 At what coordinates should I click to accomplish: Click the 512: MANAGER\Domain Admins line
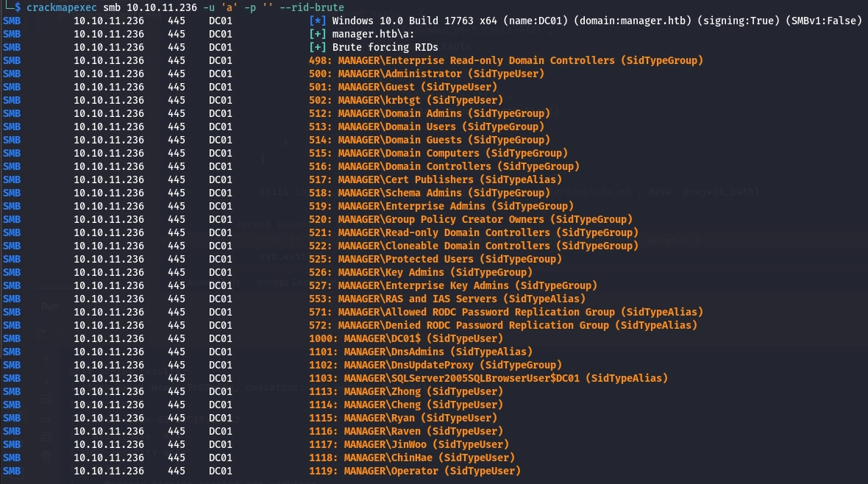point(430,113)
